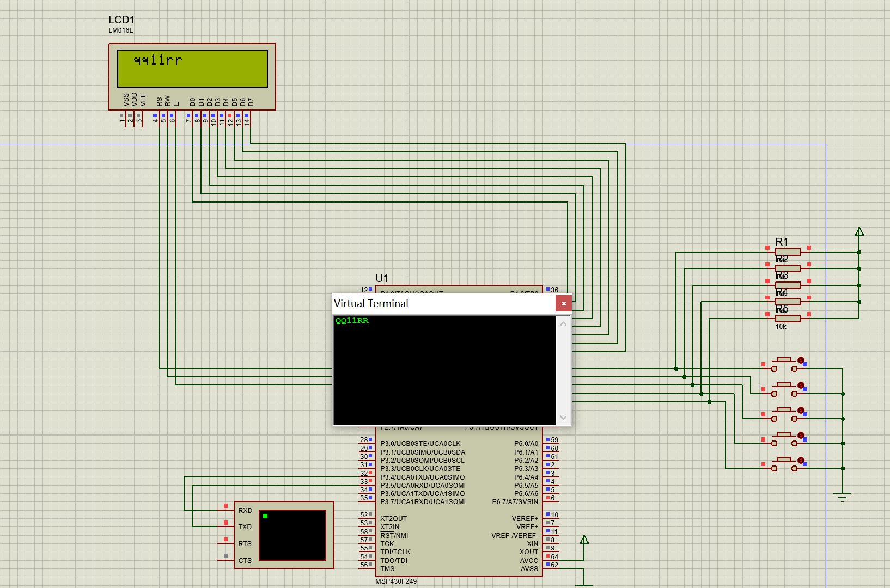Click the CTS pin of the terminal component
The image size is (890, 588).
(245, 560)
